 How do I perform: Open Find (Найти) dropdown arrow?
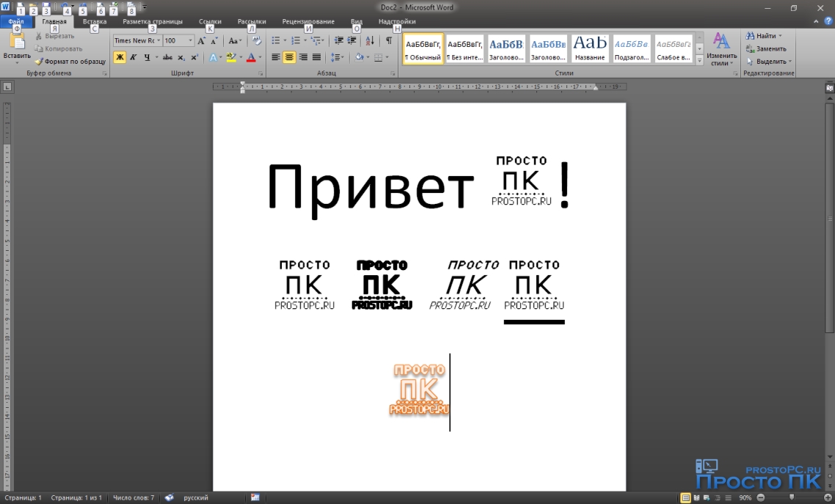point(780,36)
